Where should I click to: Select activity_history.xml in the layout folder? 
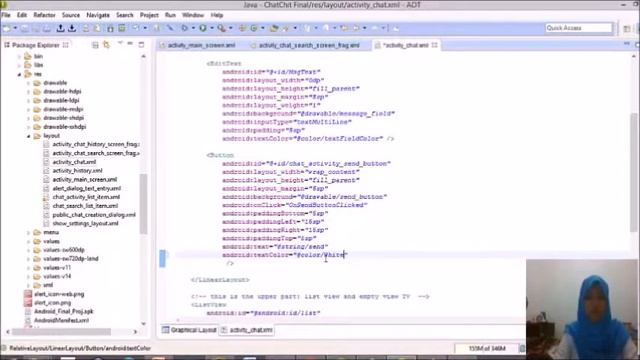tap(77, 171)
